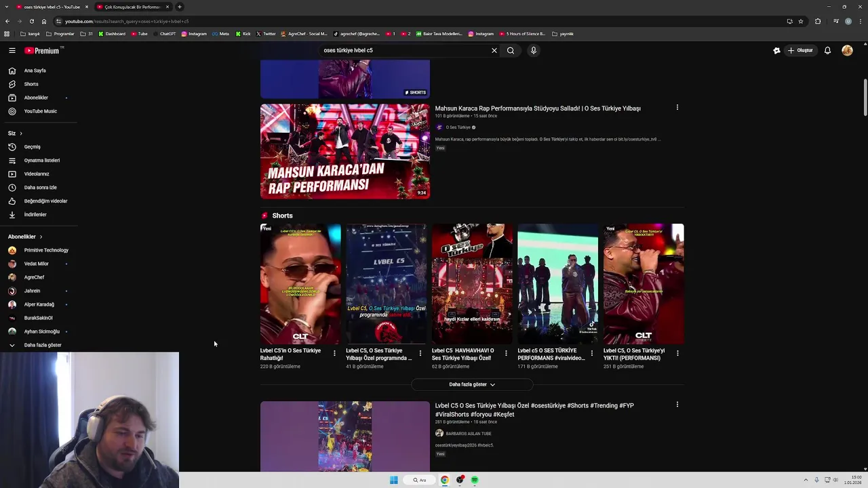Go back in browser history

coord(7,21)
